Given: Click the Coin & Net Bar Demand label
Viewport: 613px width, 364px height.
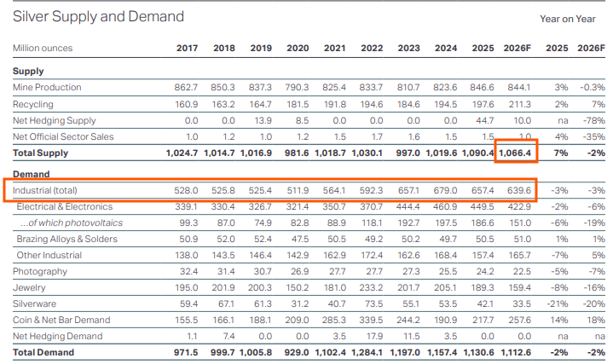Looking at the screenshot, I should point(61,320).
